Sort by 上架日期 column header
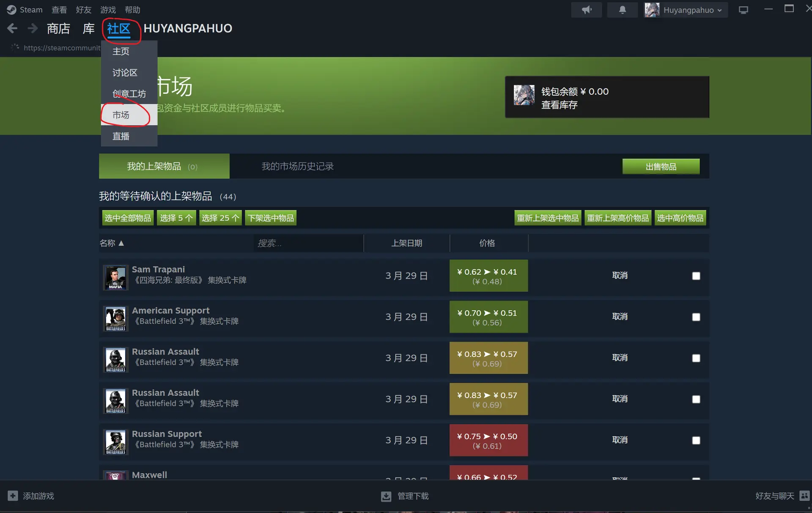This screenshot has width=812, height=513. point(406,243)
